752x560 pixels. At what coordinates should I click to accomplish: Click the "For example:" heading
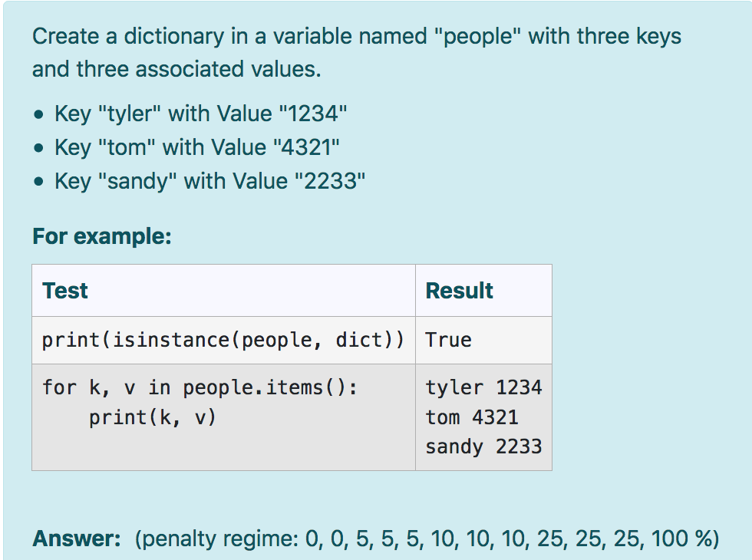tap(102, 236)
